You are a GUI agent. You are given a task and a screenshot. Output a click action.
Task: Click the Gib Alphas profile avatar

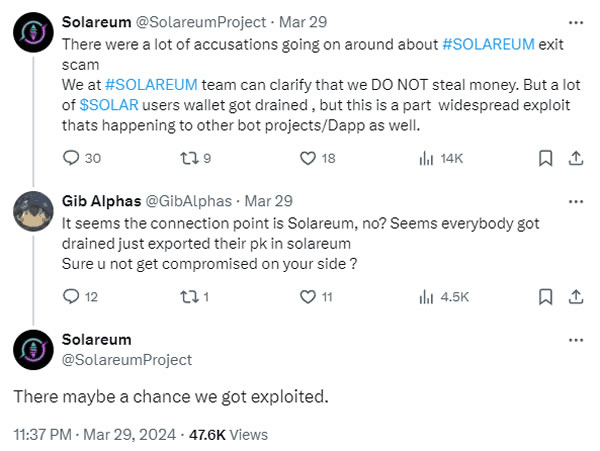click(x=34, y=209)
